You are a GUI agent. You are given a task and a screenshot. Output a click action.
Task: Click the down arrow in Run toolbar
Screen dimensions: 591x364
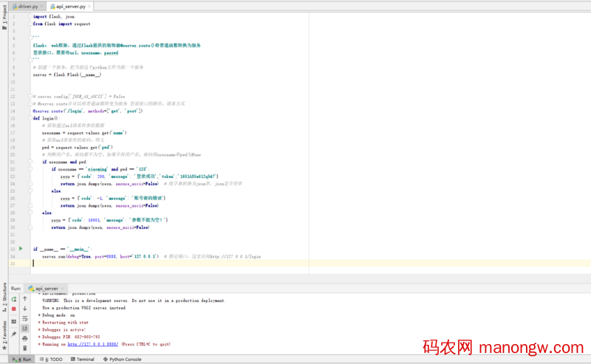pyautogui.click(x=25, y=309)
